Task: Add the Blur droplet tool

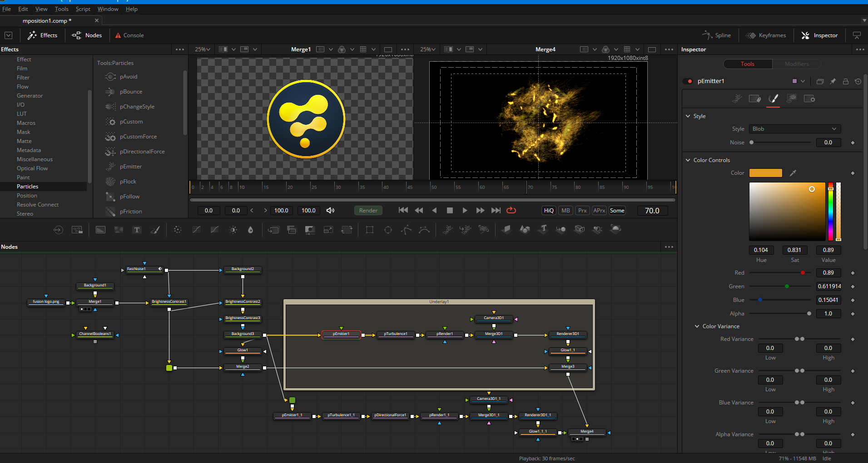Action: point(250,230)
